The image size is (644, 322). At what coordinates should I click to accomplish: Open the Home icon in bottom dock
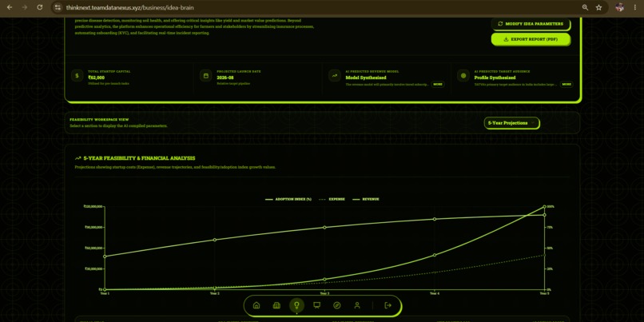(256, 305)
